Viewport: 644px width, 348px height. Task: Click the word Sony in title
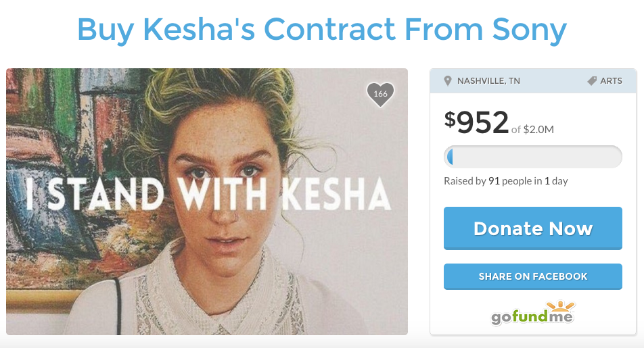pyautogui.click(x=530, y=30)
